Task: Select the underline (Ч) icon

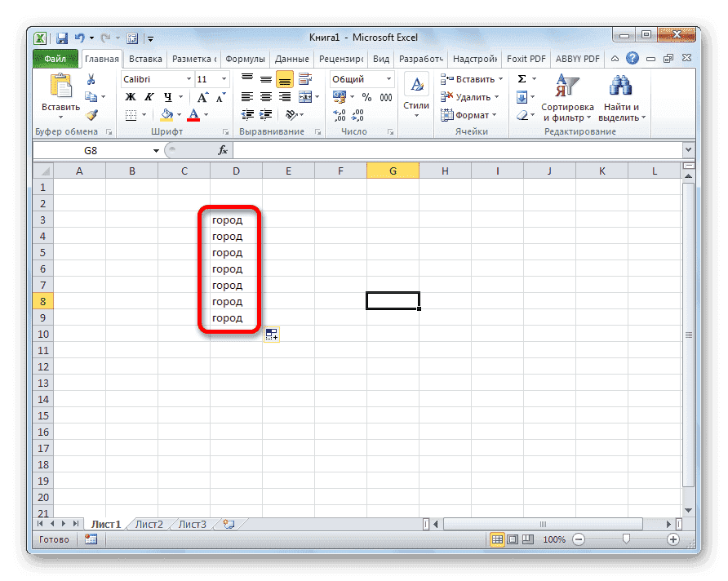Action: point(168,97)
